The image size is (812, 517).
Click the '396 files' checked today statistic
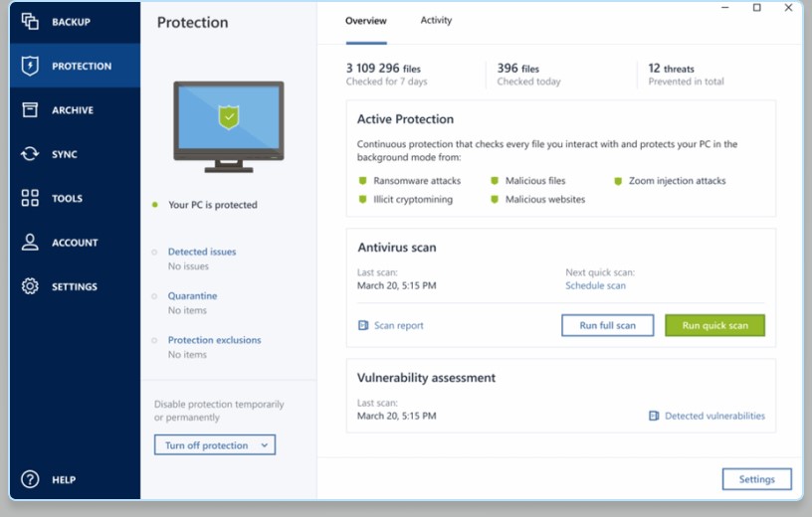pyautogui.click(x=517, y=69)
